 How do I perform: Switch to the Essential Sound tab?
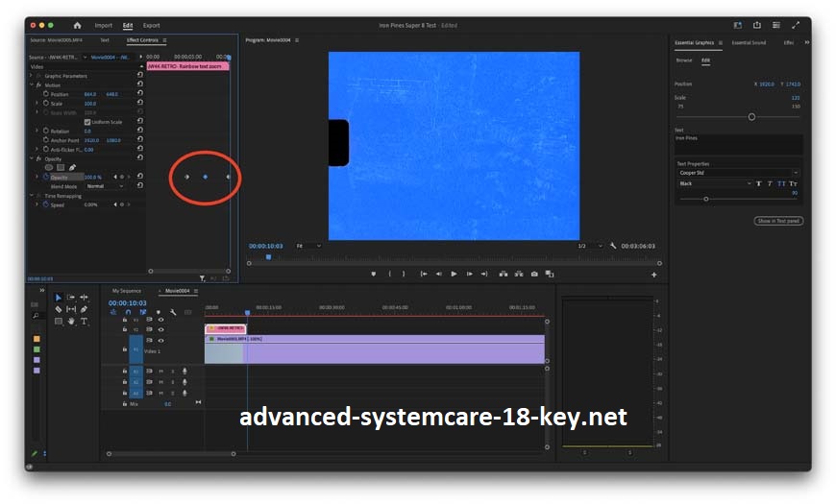(x=749, y=43)
